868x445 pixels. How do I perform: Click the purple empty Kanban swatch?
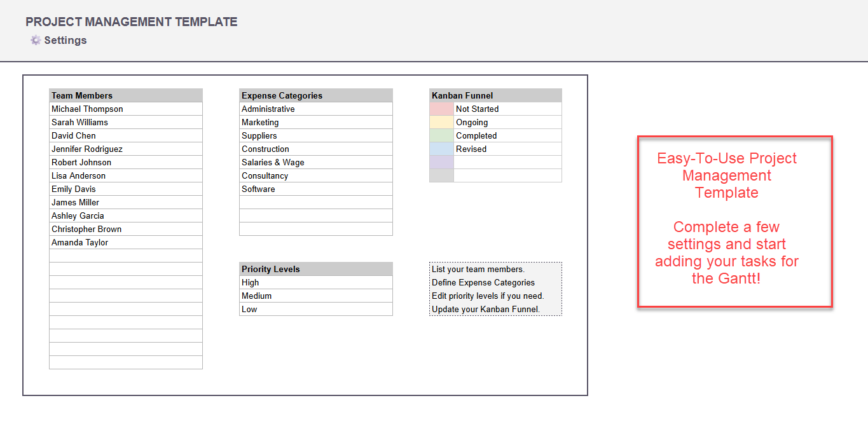[441, 162]
